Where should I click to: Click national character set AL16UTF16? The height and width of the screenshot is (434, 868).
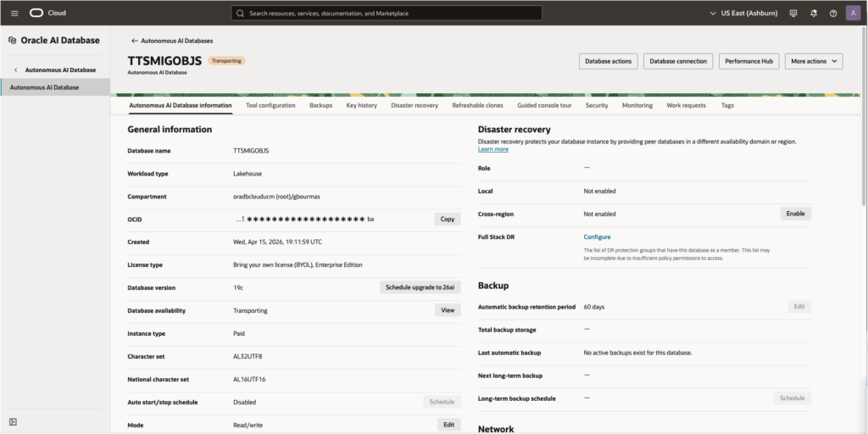(250, 379)
